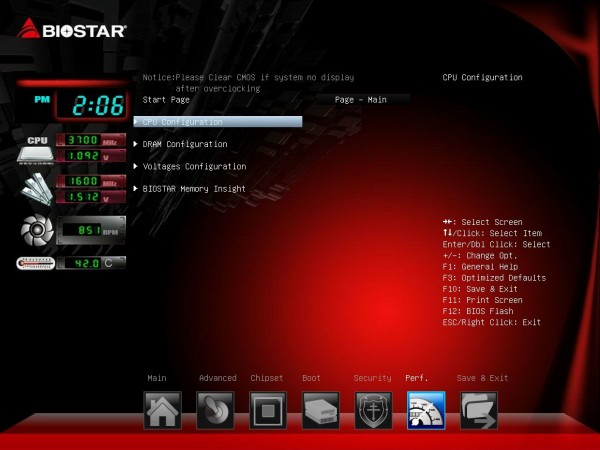Open BIOSTAR Memory Insight submenu
This screenshot has width=600, height=450.
pyautogui.click(x=194, y=189)
